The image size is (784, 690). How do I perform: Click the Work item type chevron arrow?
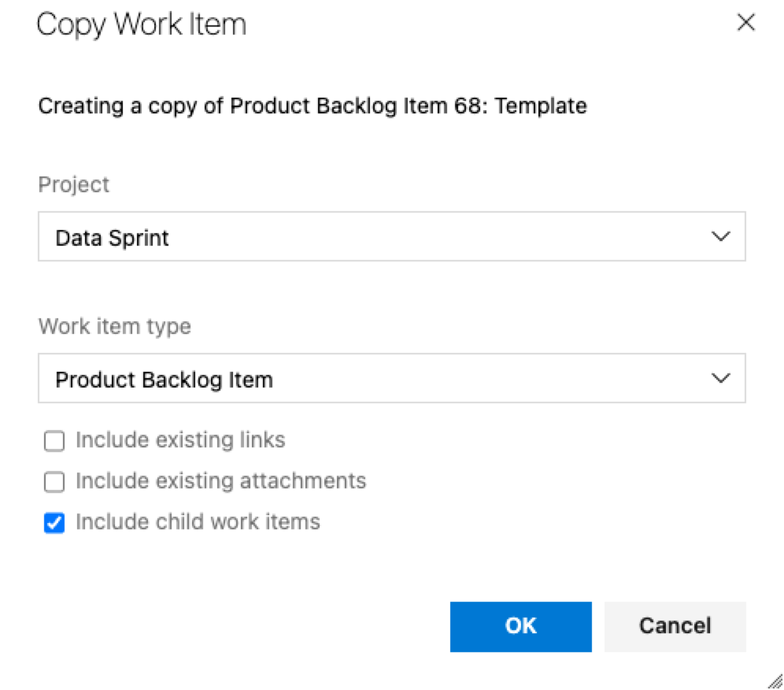pos(720,379)
